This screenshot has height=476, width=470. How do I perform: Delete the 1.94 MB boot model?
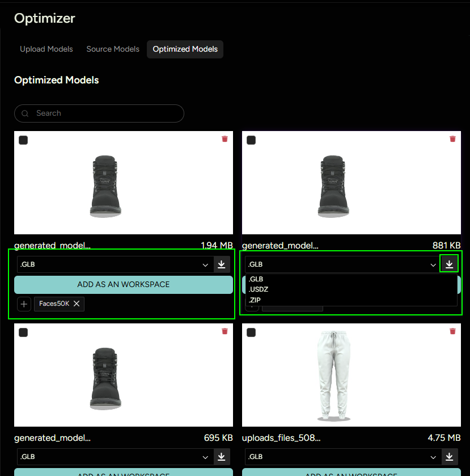click(x=225, y=139)
